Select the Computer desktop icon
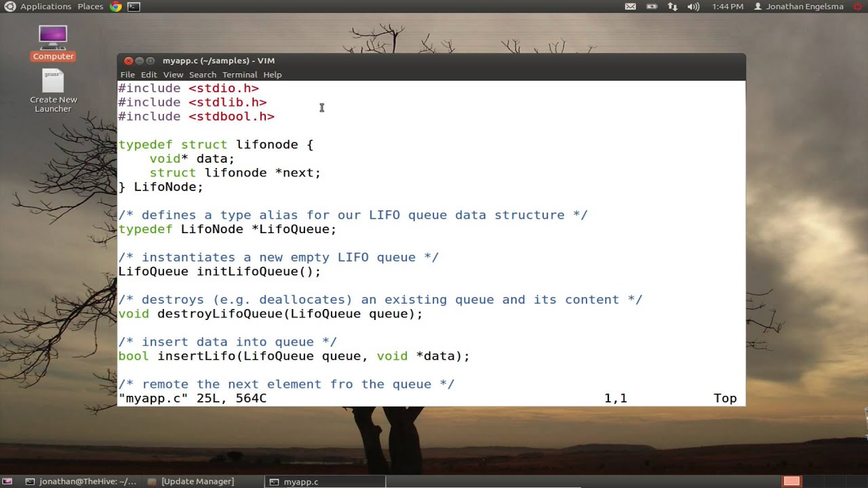This screenshot has height=488, width=868. tap(53, 43)
